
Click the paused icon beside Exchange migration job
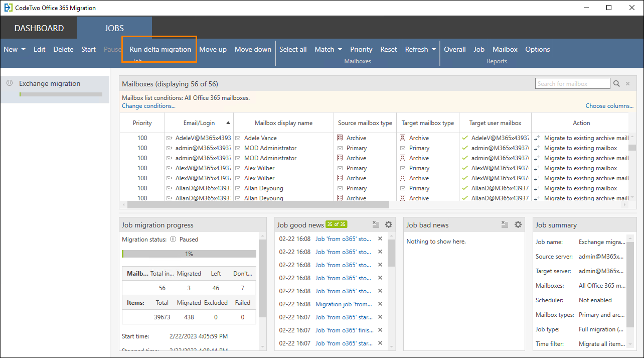click(x=10, y=83)
